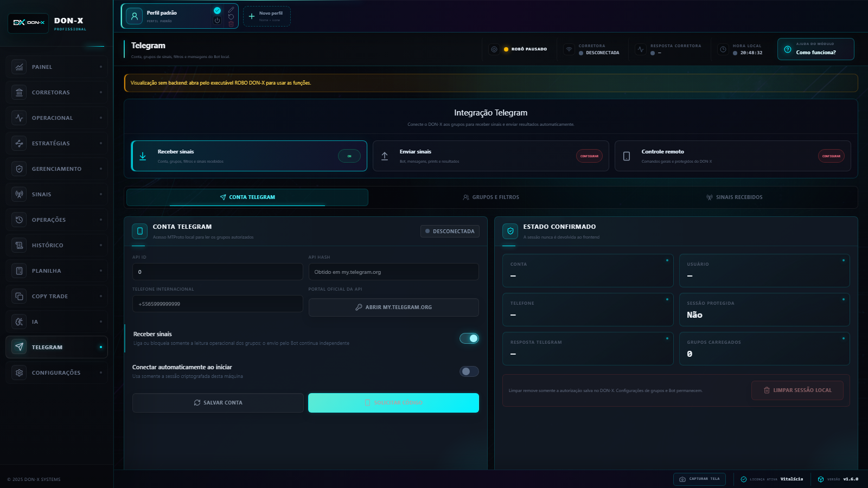Click the Operações clock icon
This screenshot has height=488, width=868.
tap(19, 220)
